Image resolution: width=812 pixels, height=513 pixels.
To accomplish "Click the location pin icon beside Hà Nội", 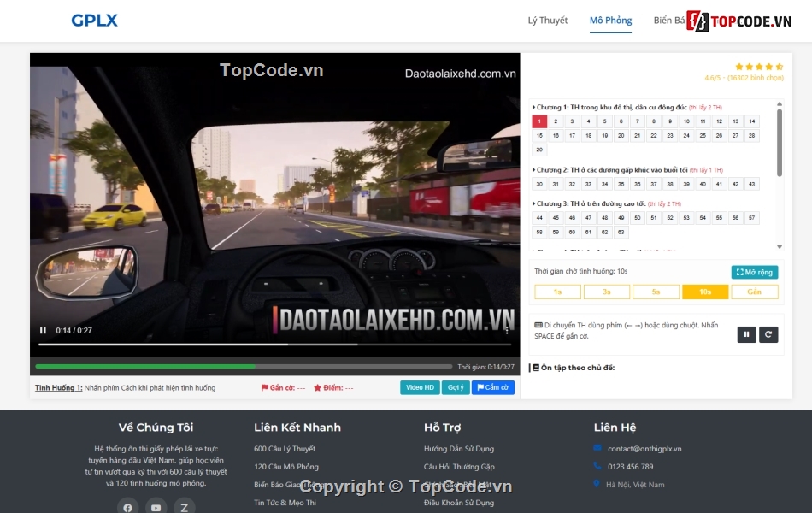I will [597, 483].
